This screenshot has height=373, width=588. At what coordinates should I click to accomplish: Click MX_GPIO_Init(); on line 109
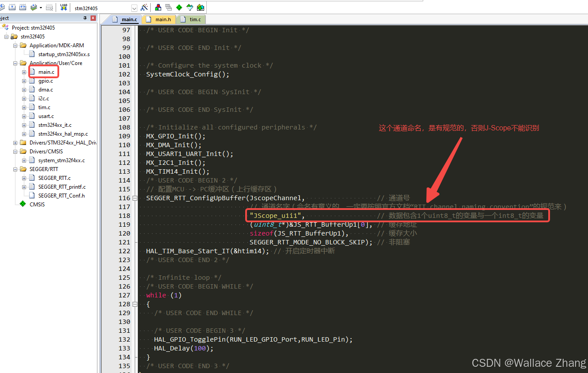point(176,136)
